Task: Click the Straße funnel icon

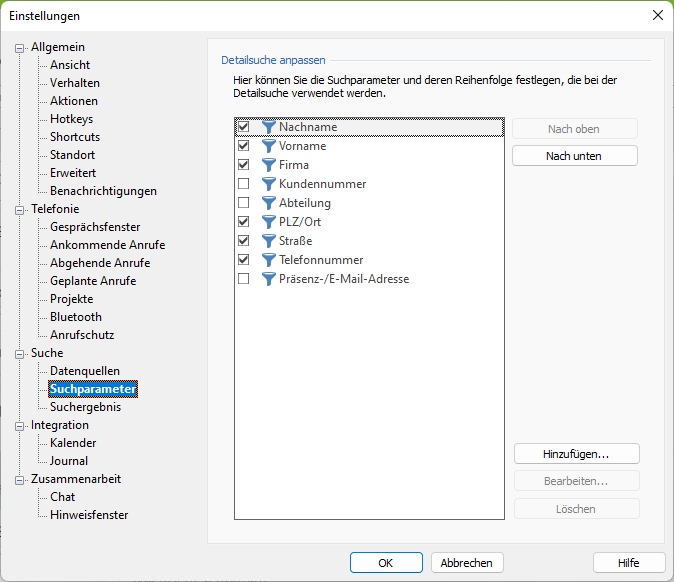Action: [268, 241]
